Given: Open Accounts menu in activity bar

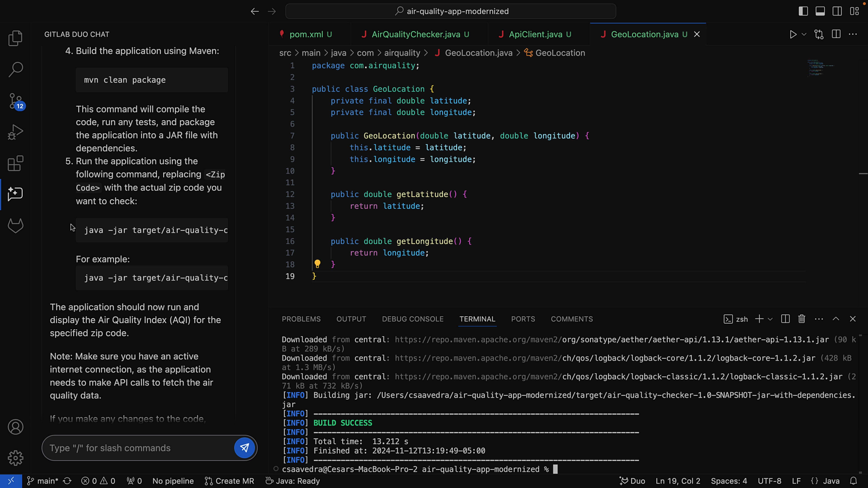Looking at the screenshot, I should [16, 427].
